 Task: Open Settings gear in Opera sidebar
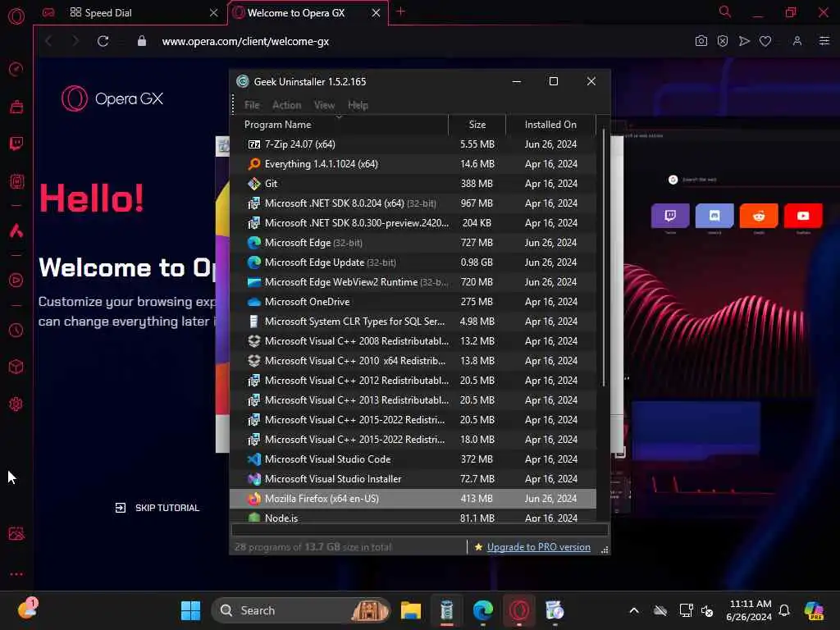pos(16,404)
